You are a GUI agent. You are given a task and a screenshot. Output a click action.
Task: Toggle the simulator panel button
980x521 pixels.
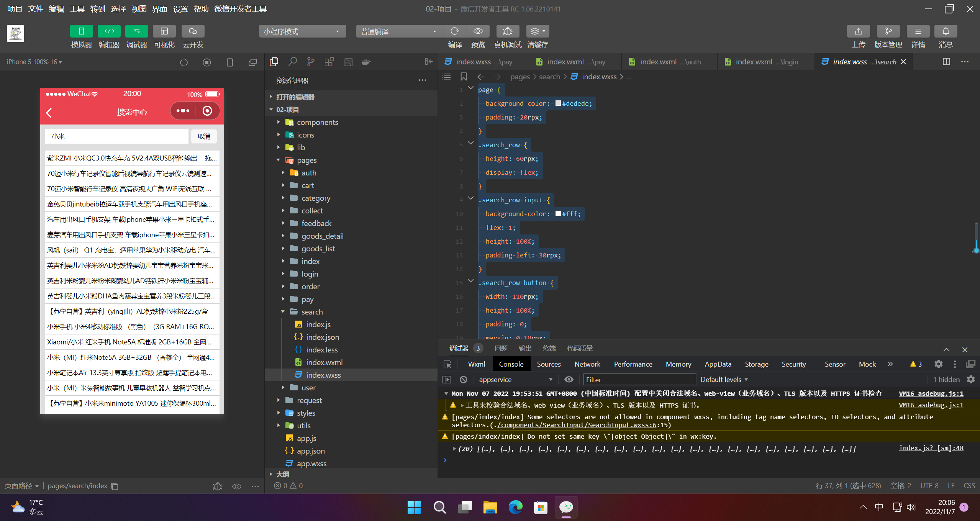click(81, 31)
